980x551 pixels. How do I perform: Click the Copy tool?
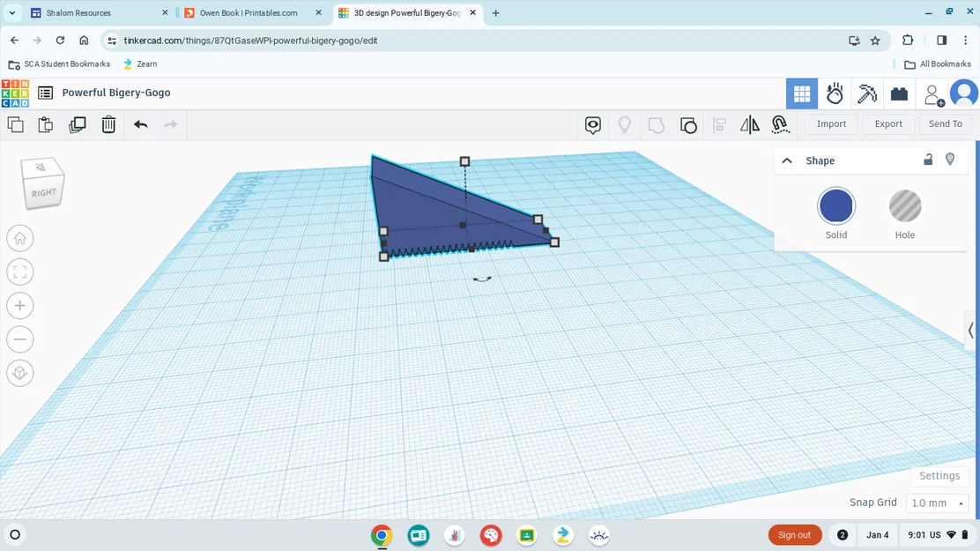[x=16, y=124]
